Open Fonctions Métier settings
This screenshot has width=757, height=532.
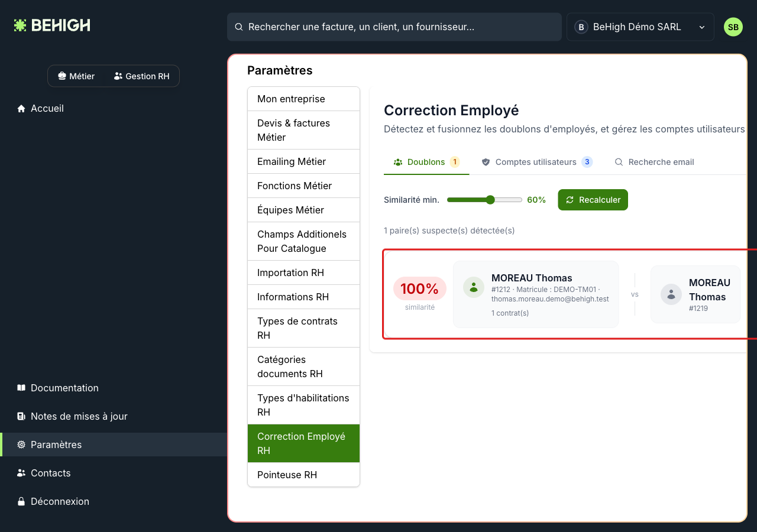coord(303,186)
